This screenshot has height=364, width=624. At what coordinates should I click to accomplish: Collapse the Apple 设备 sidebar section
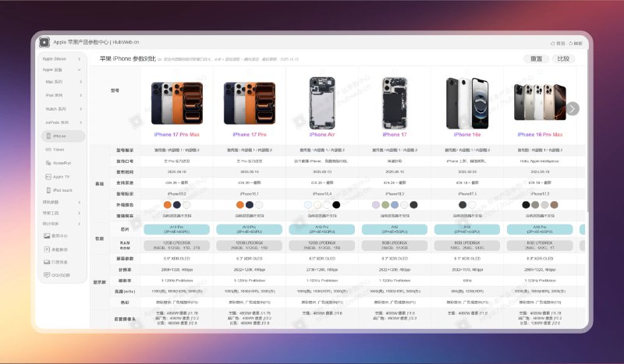pos(62,69)
